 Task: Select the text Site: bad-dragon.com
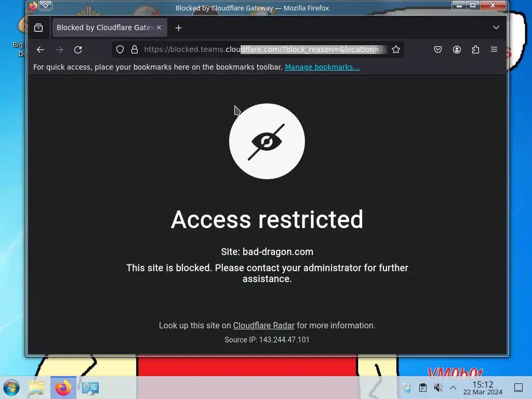pos(267,252)
